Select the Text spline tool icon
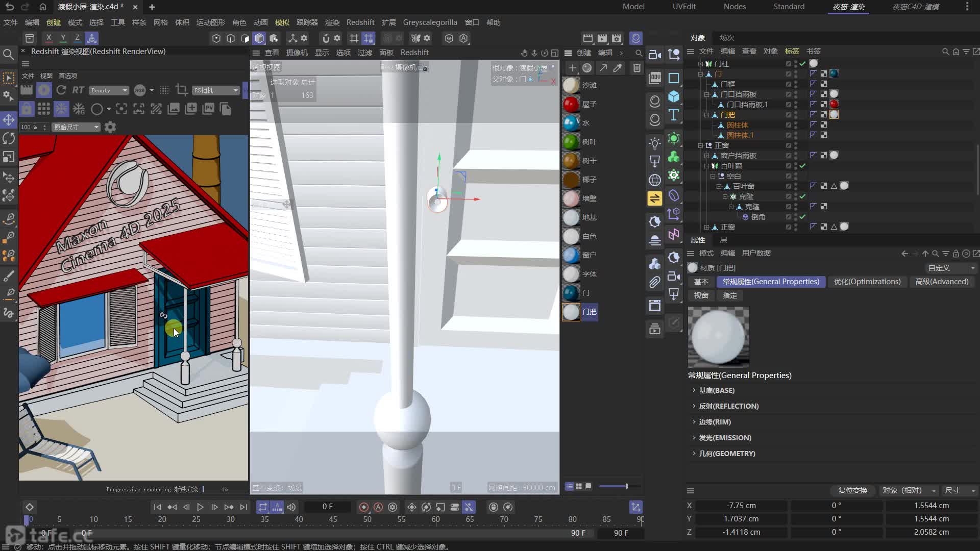The width and height of the screenshot is (980, 551). click(674, 115)
